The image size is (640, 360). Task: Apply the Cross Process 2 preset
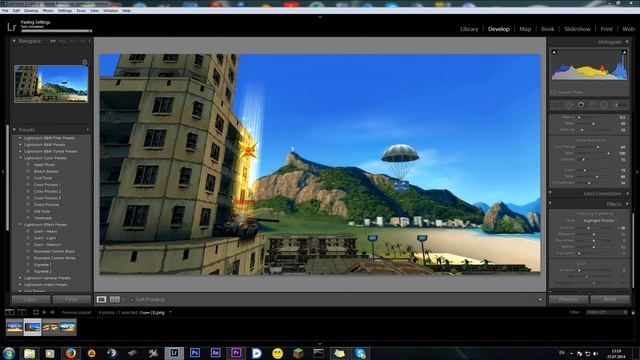pyautogui.click(x=47, y=191)
